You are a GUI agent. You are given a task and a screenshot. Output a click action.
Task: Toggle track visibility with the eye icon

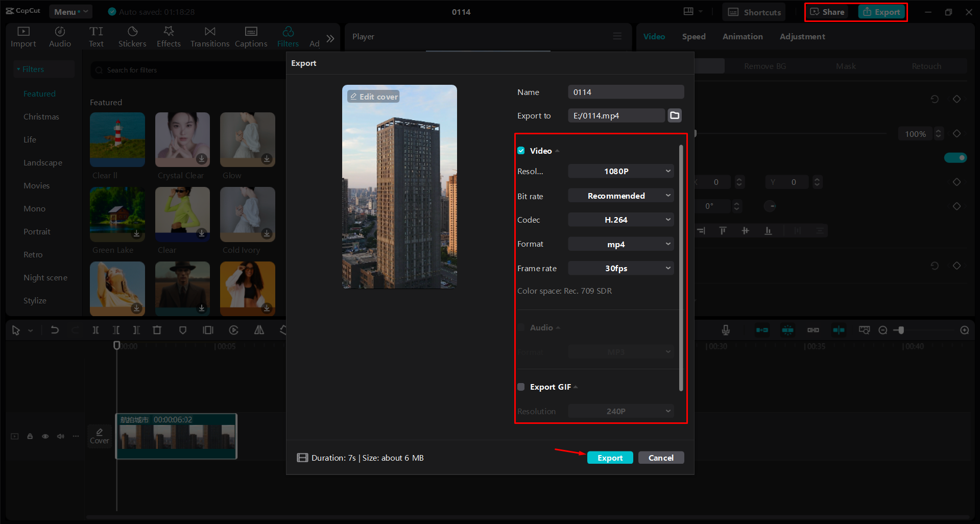tap(45, 436)
